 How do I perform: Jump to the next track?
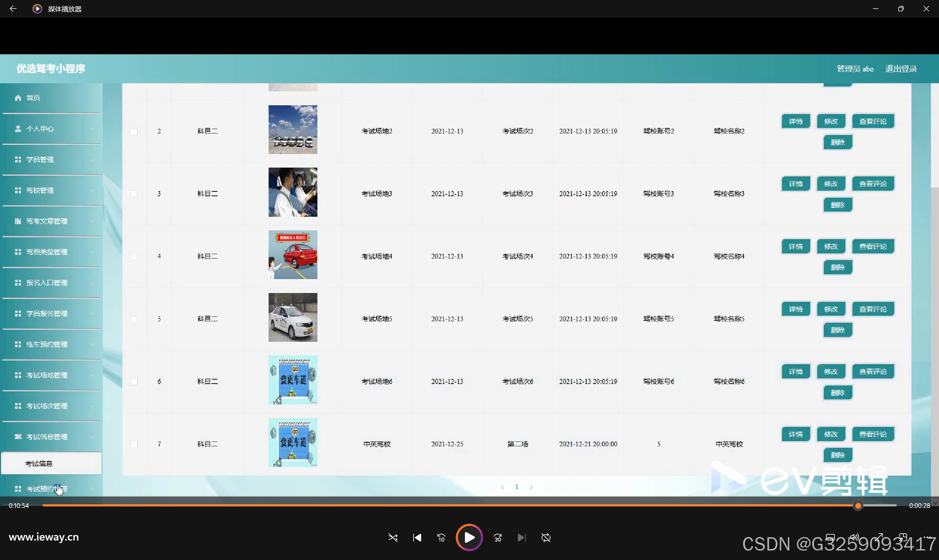[x=521, y=537]
